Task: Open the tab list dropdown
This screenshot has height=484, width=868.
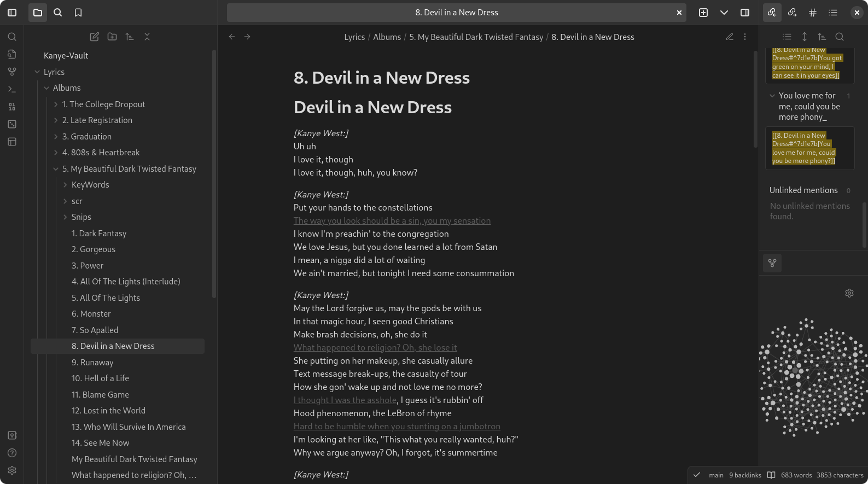Action: pos(724,13)
